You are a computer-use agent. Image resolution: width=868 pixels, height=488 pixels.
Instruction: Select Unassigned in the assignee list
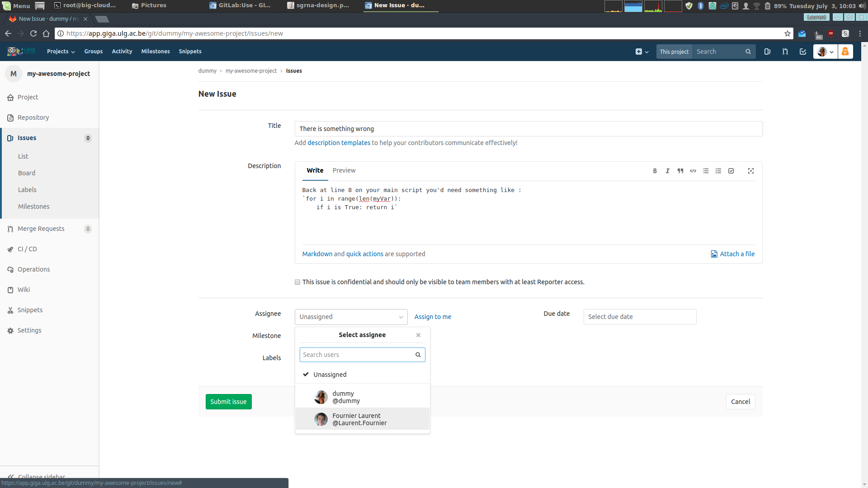[x=362, y=375]
